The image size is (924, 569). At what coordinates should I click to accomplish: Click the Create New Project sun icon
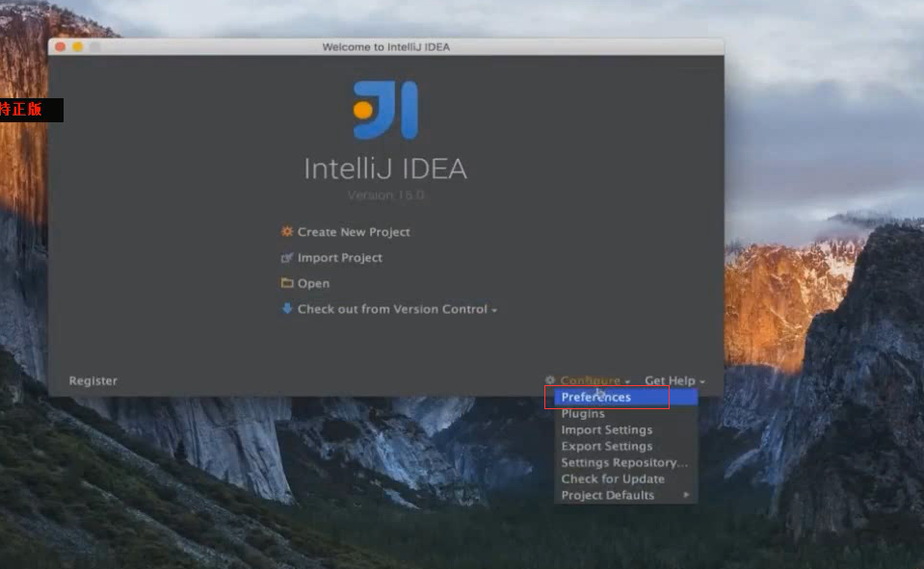(287, 231)
